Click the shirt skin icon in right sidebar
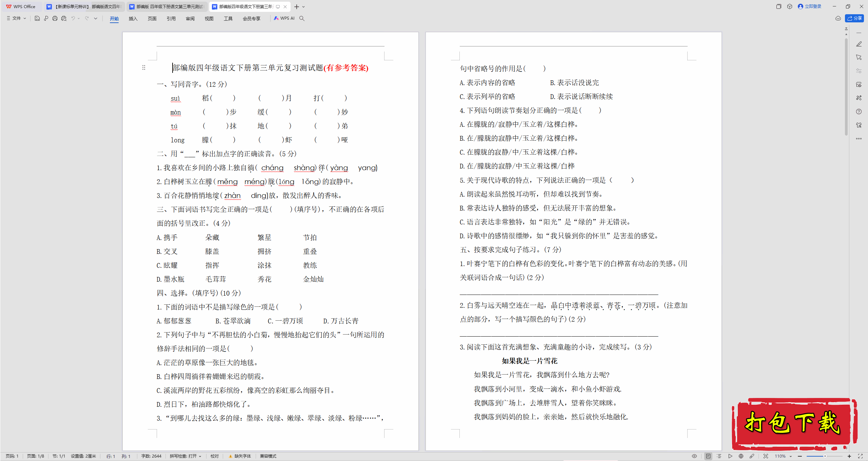Image resolution: width=868 pixels, height=461 pixels. click(859, 125)
